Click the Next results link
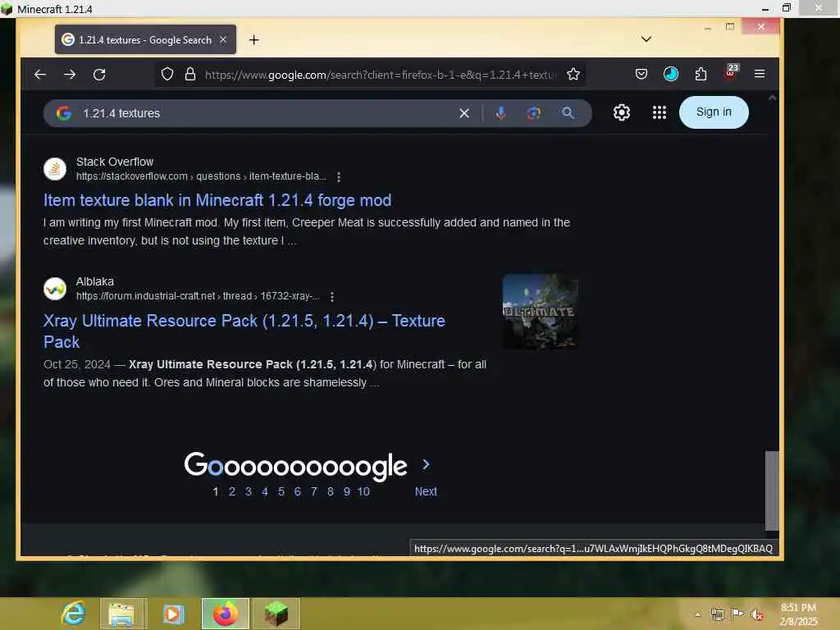The image size is (840, 630). (426, 492)
